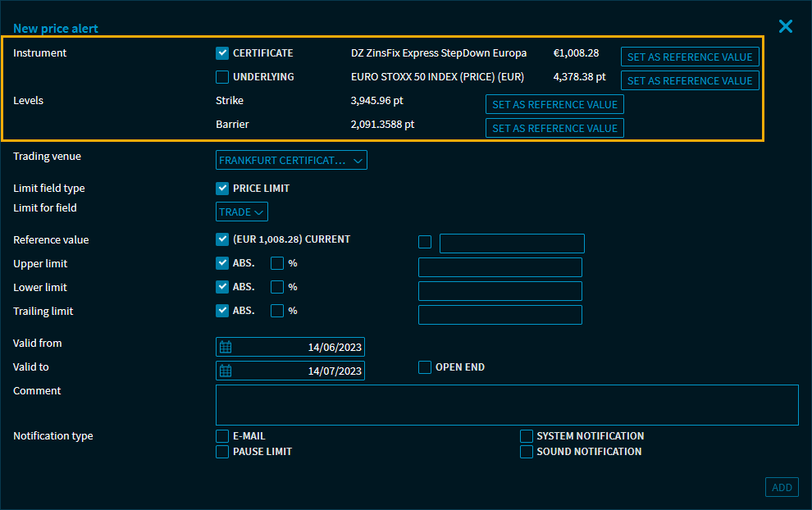Enable the OPEN END checkbox
812x510 pixels.
(425, 367)
